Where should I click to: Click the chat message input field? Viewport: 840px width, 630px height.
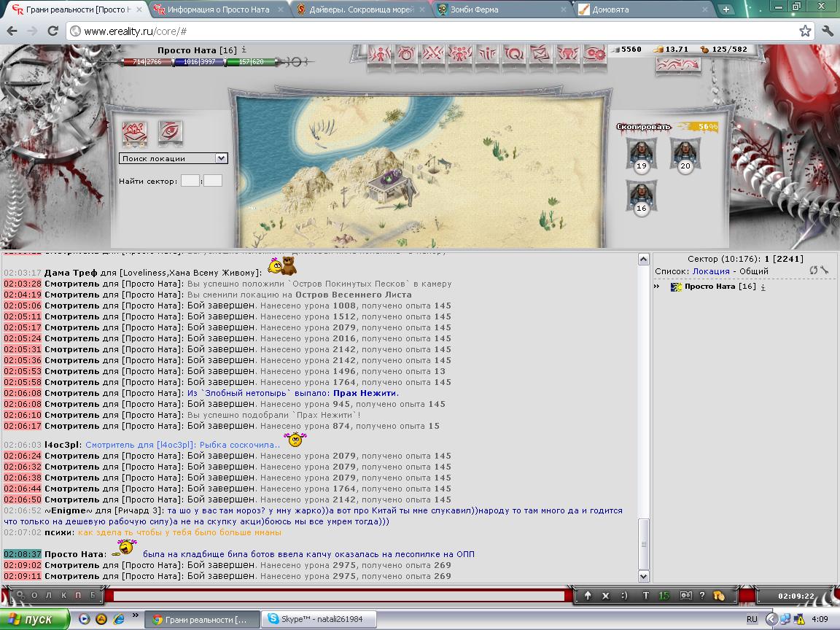pyautogui.click(x=339, y=596)
